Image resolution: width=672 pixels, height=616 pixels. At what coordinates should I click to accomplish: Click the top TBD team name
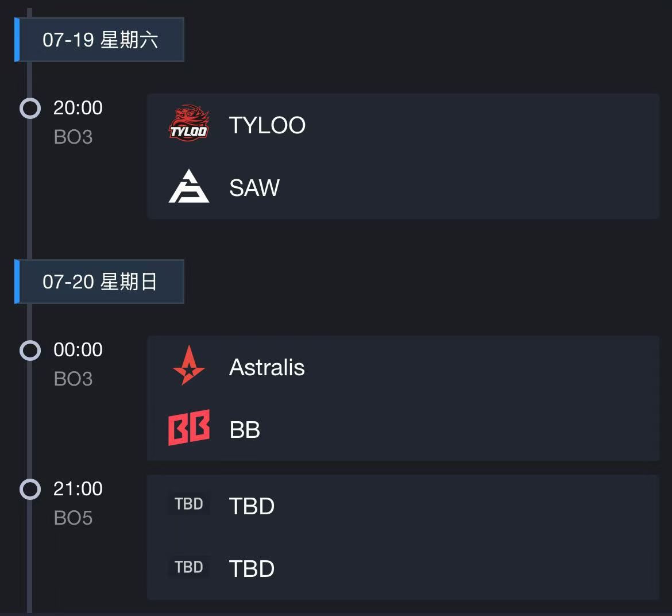coord(252,506)
